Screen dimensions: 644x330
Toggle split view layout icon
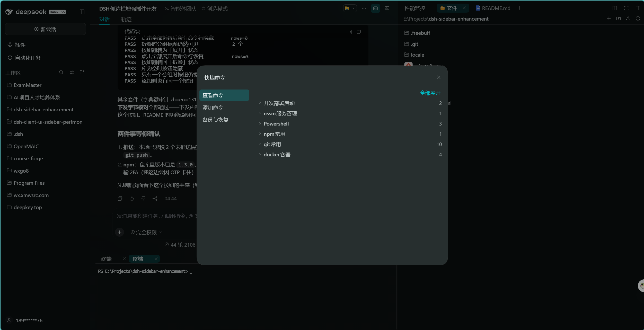[x=615, y=8]
